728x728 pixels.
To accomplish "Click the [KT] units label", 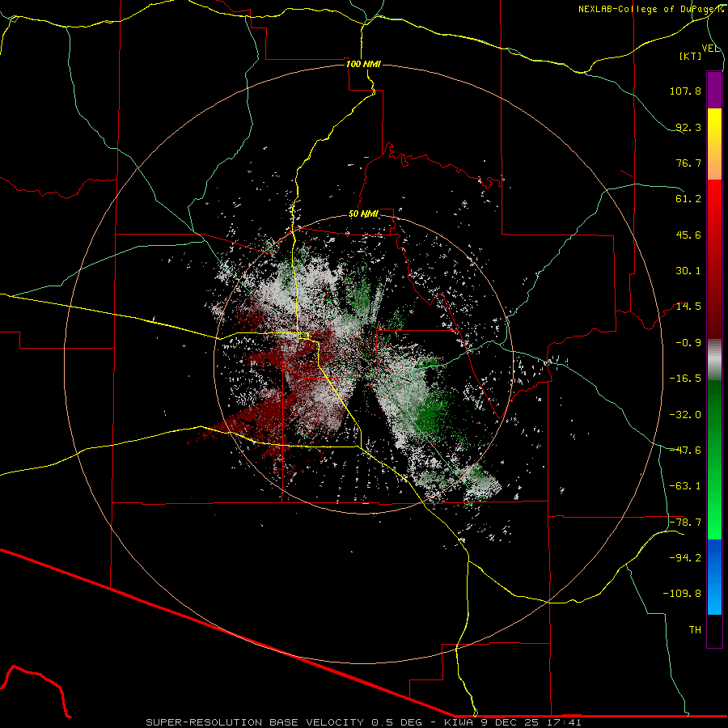I will (x=690, y=56).
